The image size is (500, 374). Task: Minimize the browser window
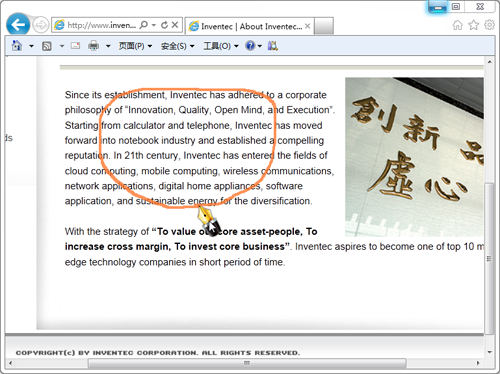pos(438,7)
